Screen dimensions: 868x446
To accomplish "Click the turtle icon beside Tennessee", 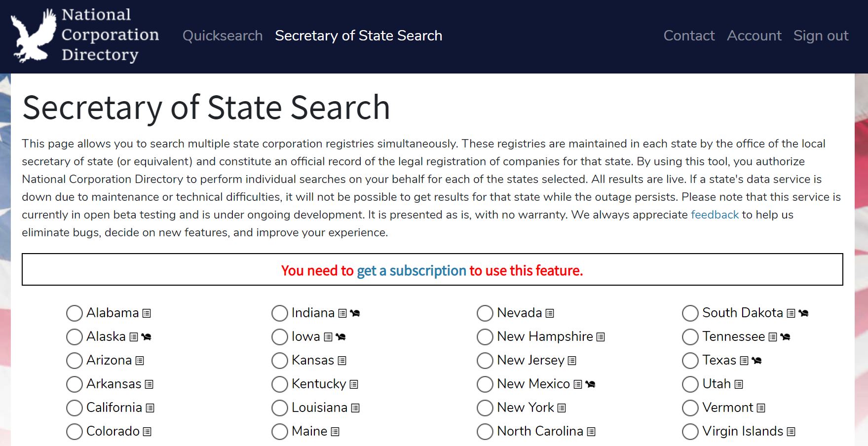I will [x=785, y=337].
